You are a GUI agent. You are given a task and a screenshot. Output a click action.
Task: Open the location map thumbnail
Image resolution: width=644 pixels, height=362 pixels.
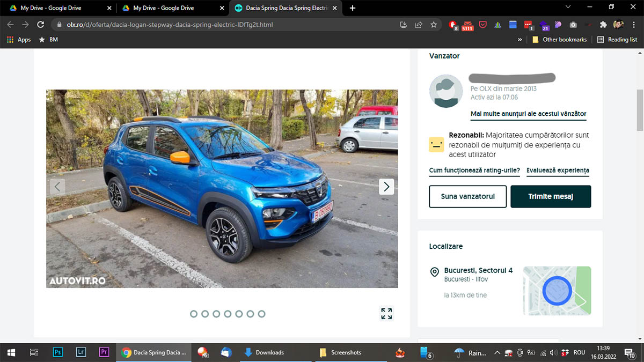coord(557,291)
